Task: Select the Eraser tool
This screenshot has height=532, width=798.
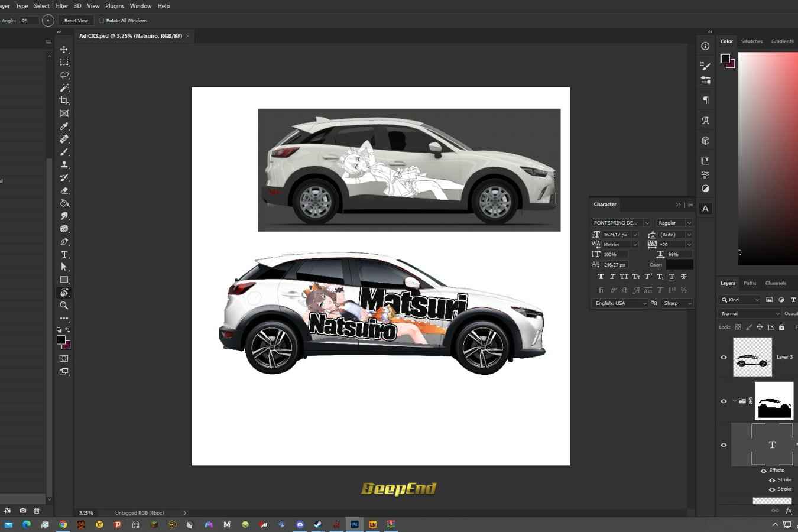Action: coord(64,191)
